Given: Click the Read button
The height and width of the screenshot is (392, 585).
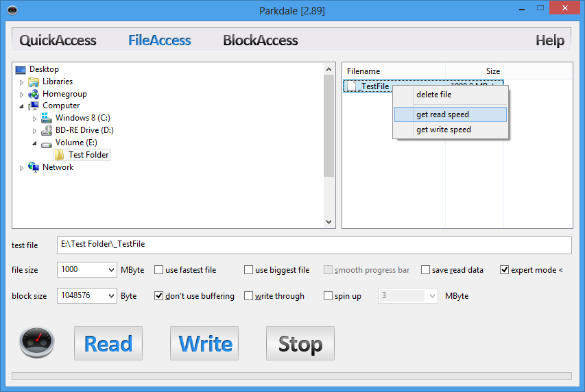Looking at the screenshot, I should [x=108, y=343].
